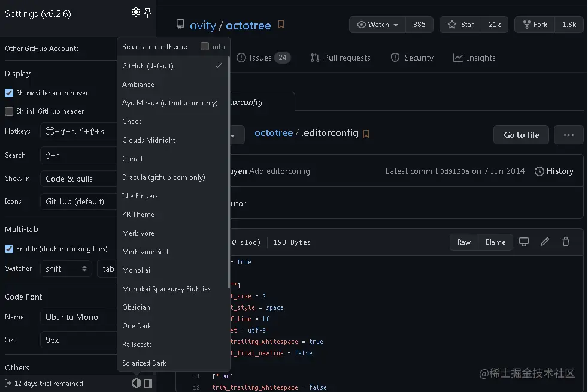This screenshot has width=588, height=392.
Task: Select the Railscasts theme
Action: pos(172,344)
